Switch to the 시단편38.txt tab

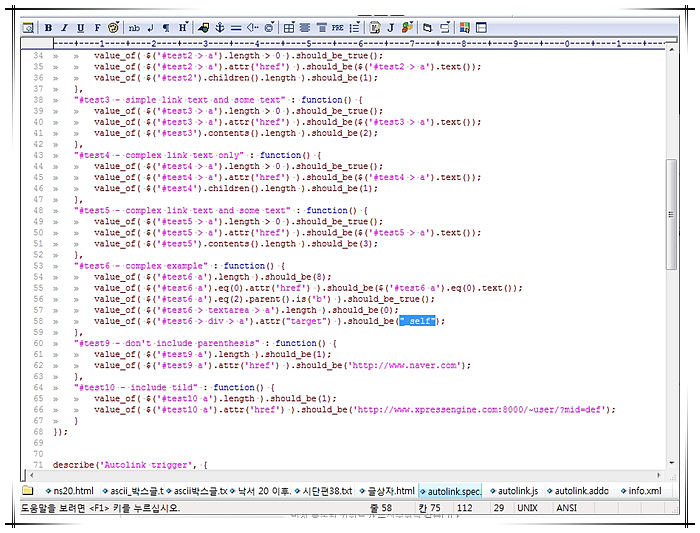pos(324,491)
